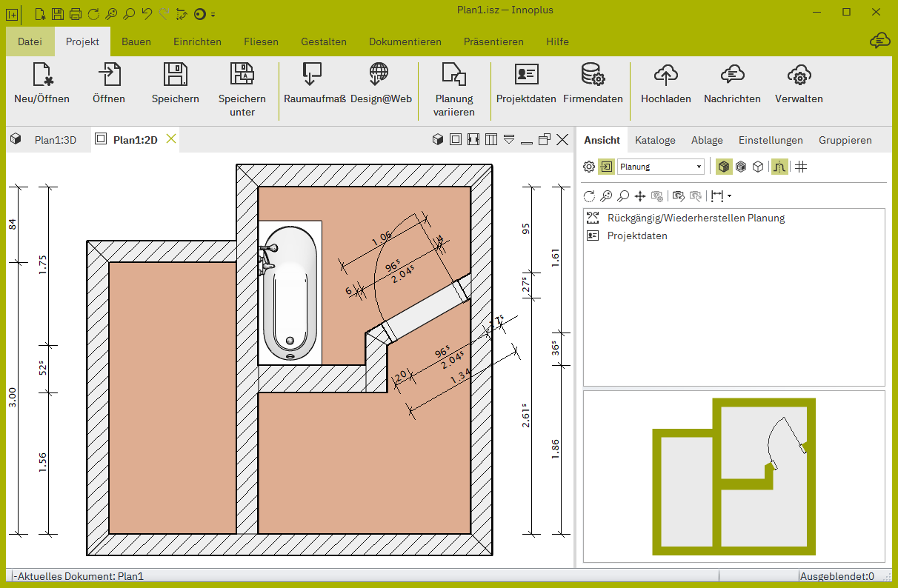The height and width of the screenshot is (588, 898).
Task: Click the Projektdaten ribbon button
Action: pyautogui.click(x=526, y=84)
